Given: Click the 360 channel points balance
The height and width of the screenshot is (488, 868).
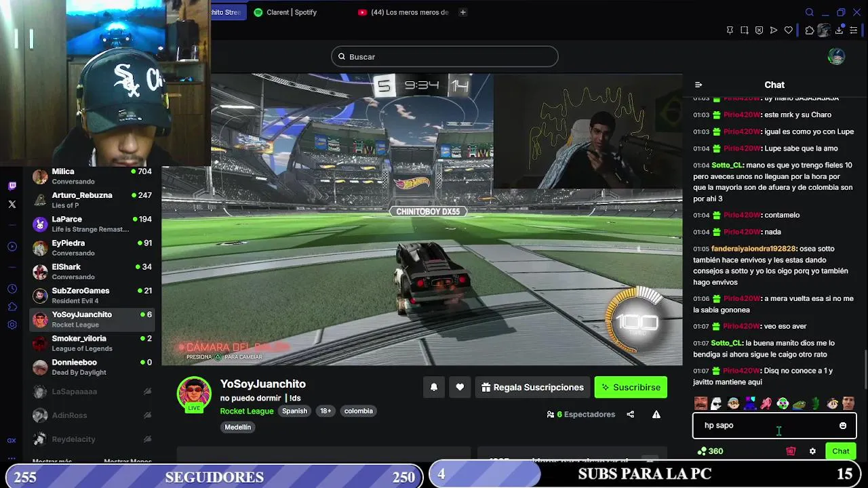Looking at the screenshot, I should coord(710,451).
